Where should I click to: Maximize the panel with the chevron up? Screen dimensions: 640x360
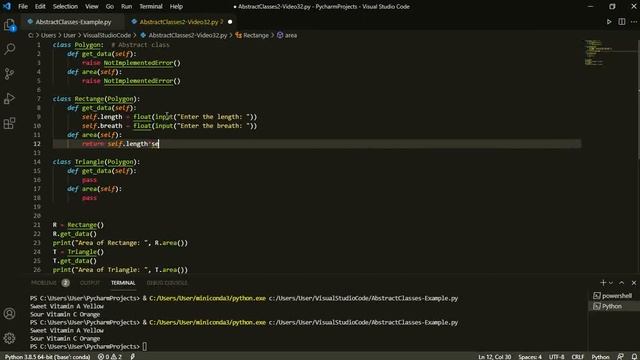pos(622,282)
